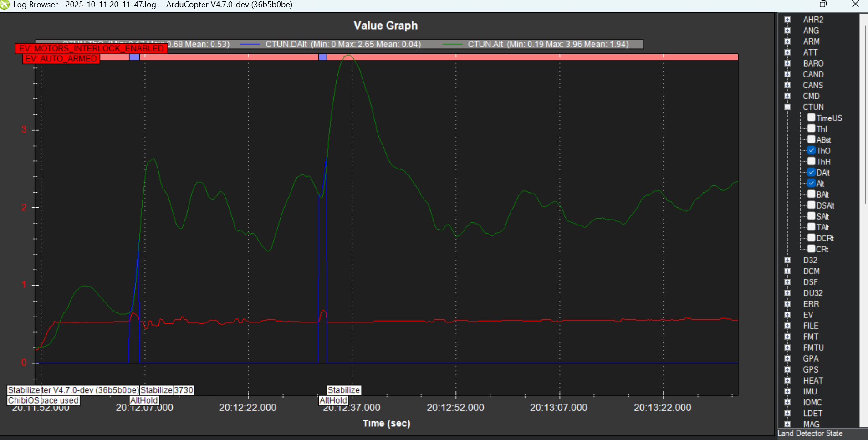Image resolution: width=868 pixels, height=440 pixels.
Task: Click the plus icon beside BARO
Action: point(787,63)
